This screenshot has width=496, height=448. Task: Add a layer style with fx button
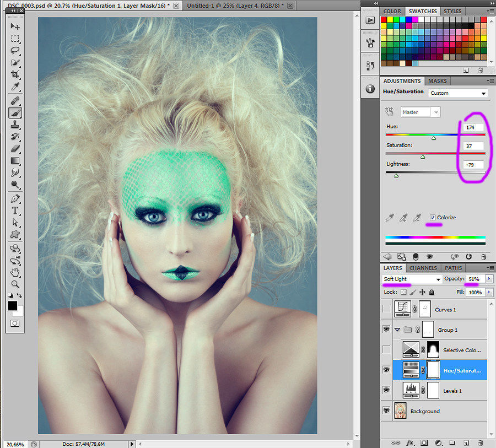(x=411, y=443)
